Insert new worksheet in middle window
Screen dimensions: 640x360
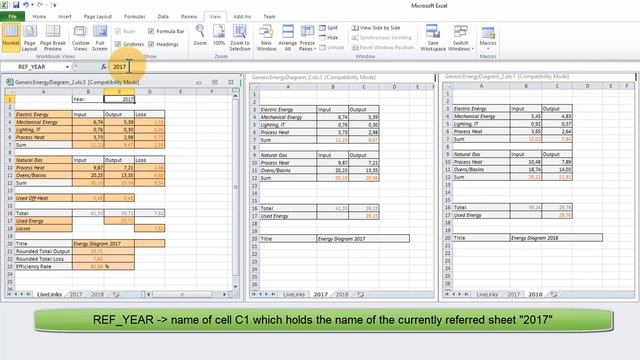point(361,294)
